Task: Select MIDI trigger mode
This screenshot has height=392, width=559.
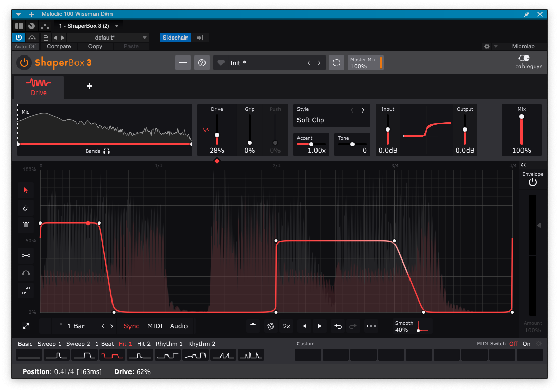Action: point(155,326)
